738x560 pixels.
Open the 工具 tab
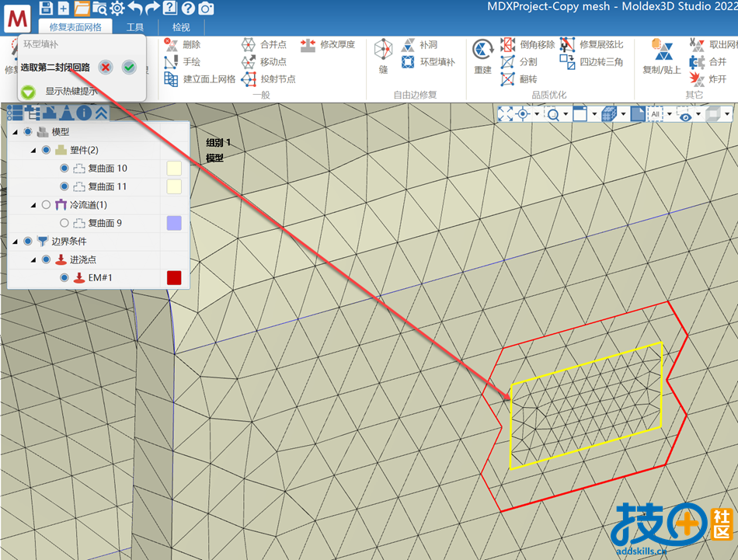[x=135, y=27]
